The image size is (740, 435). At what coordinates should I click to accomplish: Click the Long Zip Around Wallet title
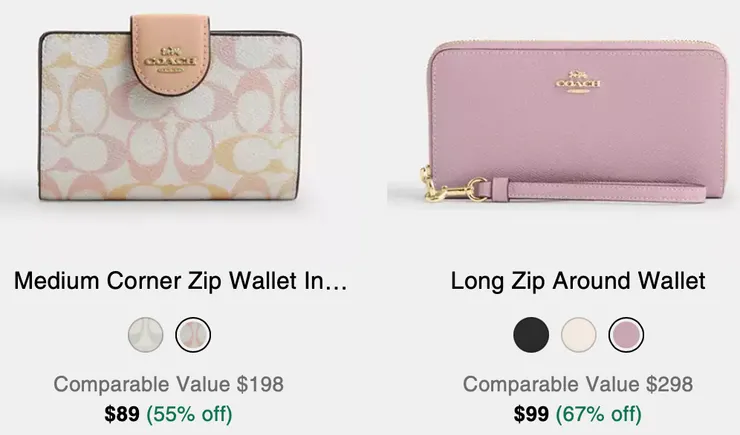578,282
